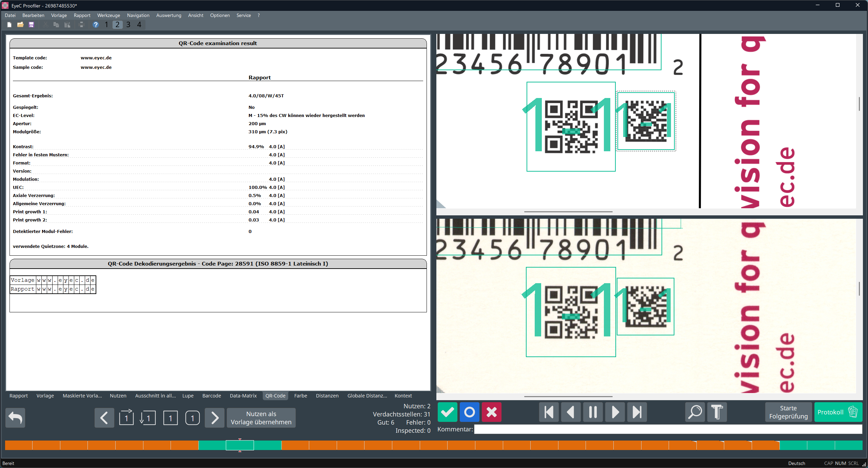
Task: Click the New document toolbar icon
Action: [9, 25]
